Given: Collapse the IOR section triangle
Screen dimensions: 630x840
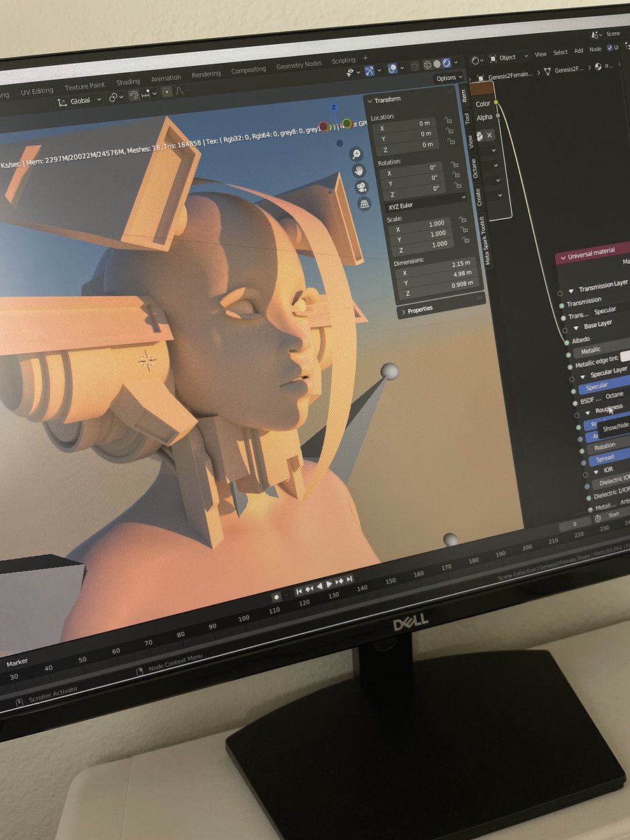Looking at the screenshot, I should [596, 471].
